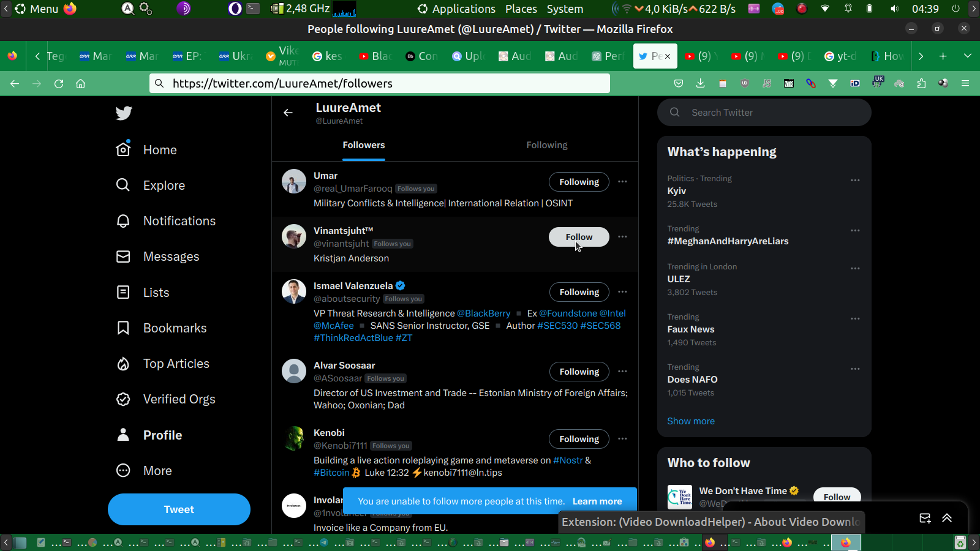This screenshot has height=551, width=980.
Task: Open the Places menu in top panel
Action: click(x=521, y=9)
